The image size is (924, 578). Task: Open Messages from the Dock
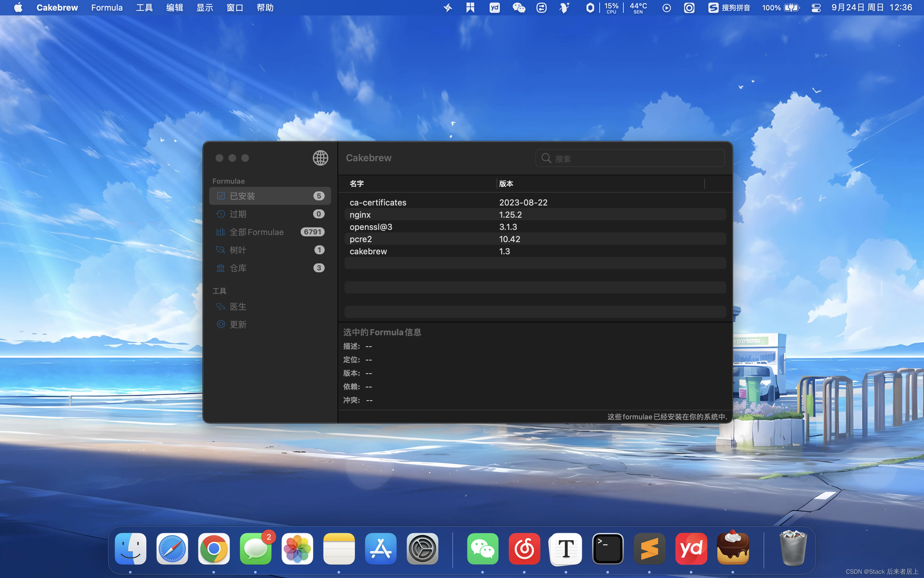point(255,548)
